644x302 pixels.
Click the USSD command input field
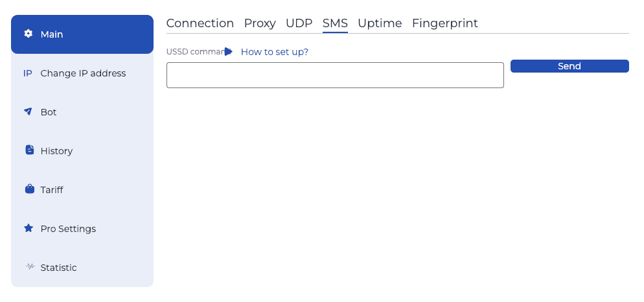pos(335,75)
